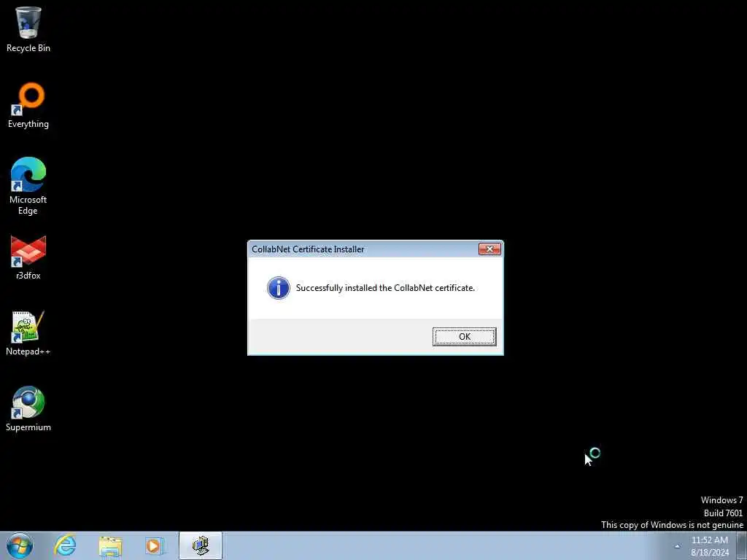The image size is (747, 560).
Task: Click the 'Successfully installed the CollabNet certificate.' message
Action: click(x=385, y=288)
